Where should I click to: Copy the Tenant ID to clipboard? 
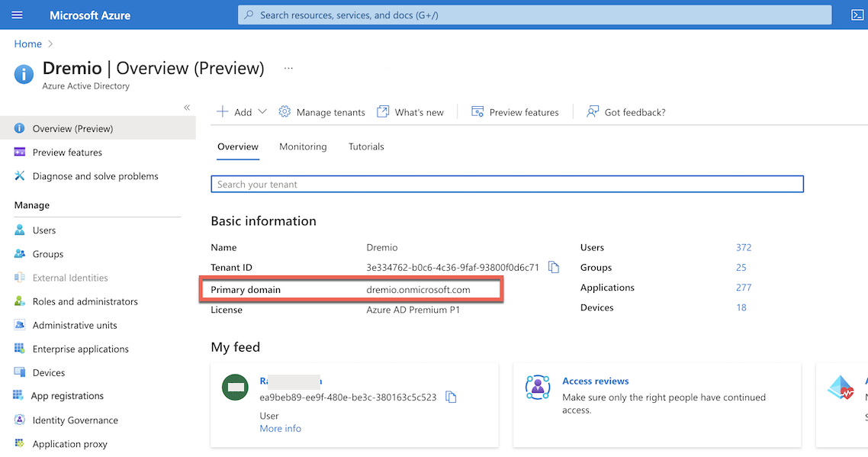click(x=554, y=268)
